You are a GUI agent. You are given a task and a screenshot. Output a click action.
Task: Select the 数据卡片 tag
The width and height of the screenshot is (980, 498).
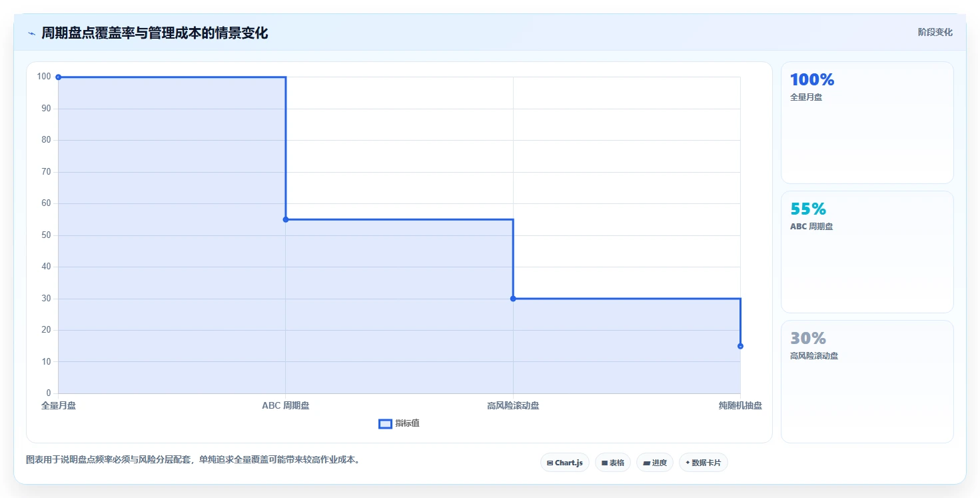[703, 463]
